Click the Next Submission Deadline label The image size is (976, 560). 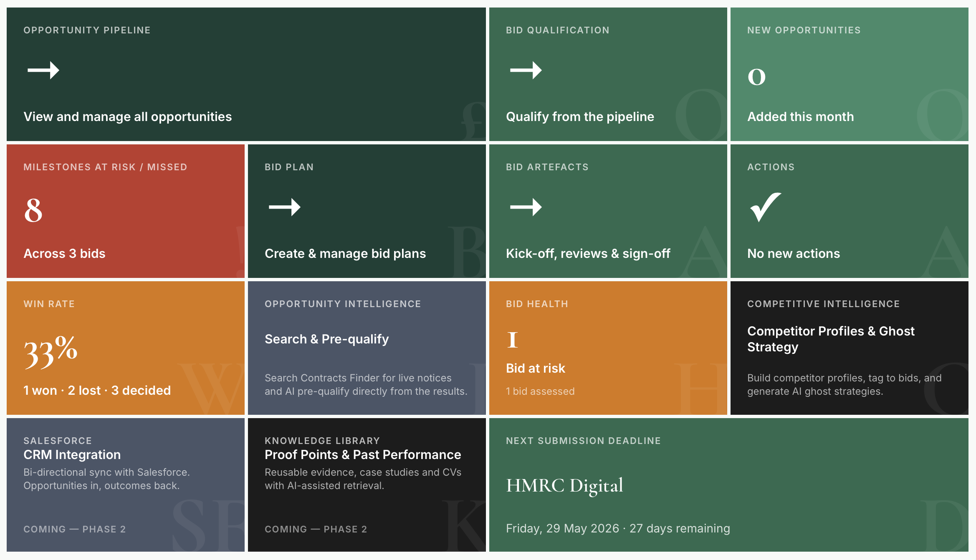584,441
